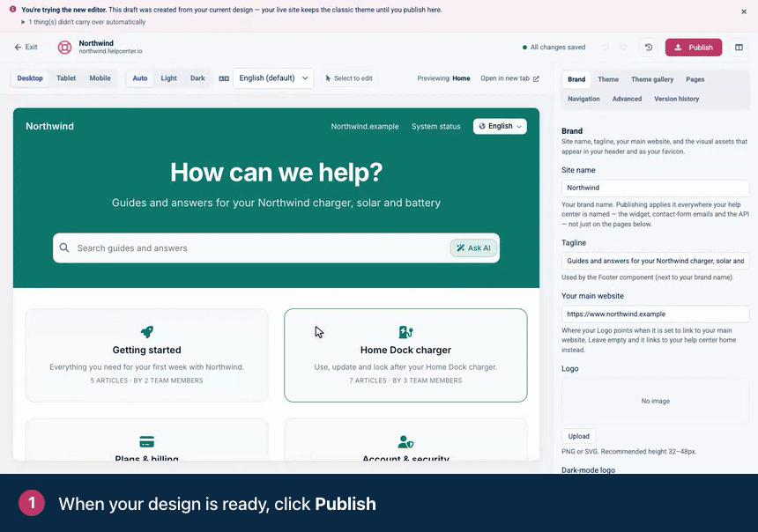The width and height of the screenshot is (758, 532).
Task: Edit the Tagline field
Action: [655, 261]
